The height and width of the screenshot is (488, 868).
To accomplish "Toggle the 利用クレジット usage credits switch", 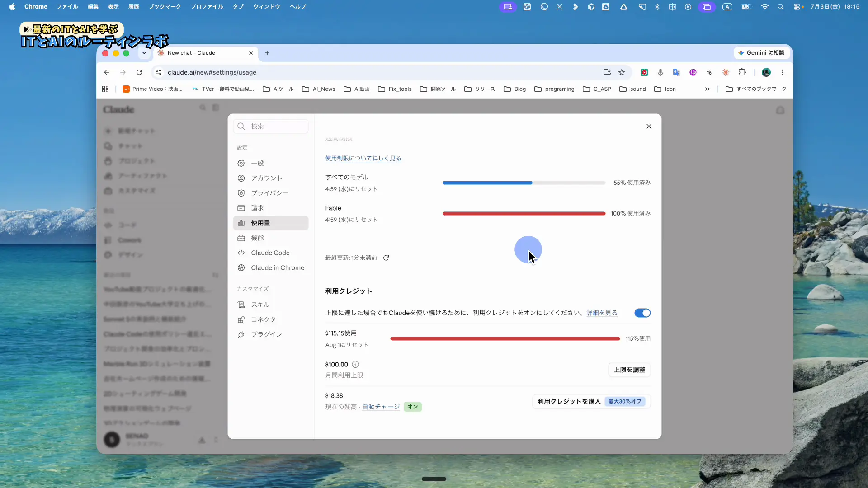I will [x=642, y=313].
